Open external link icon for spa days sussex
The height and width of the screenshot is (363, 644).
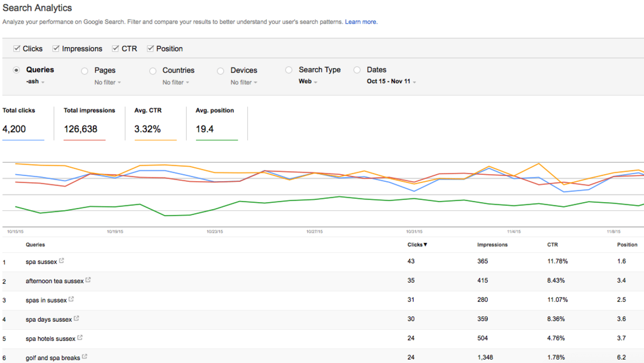(76, 318)
